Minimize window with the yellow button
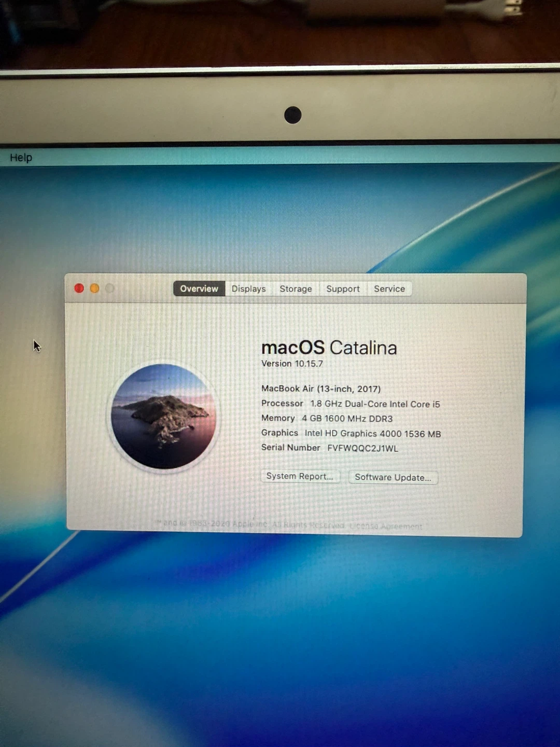This screenshot has width=560, height=747. pyautogui.click(x=94, y=288)
